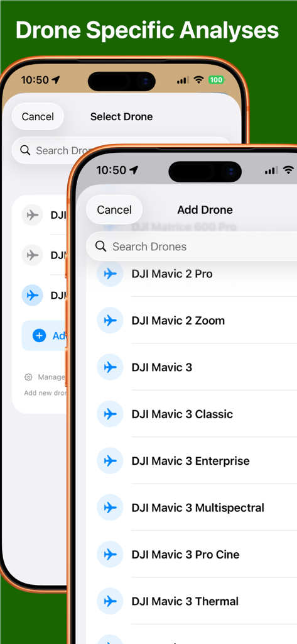Tap cellular signal bars on front phone
This screenshot has width=297, height=644.
[x=271, y=170]
